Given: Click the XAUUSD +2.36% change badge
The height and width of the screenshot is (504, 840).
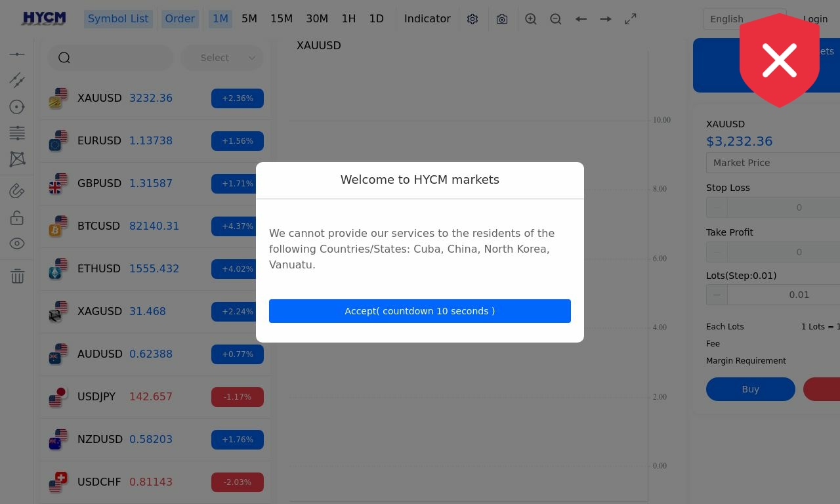Looking at the screenshot, I should point(238,98).
